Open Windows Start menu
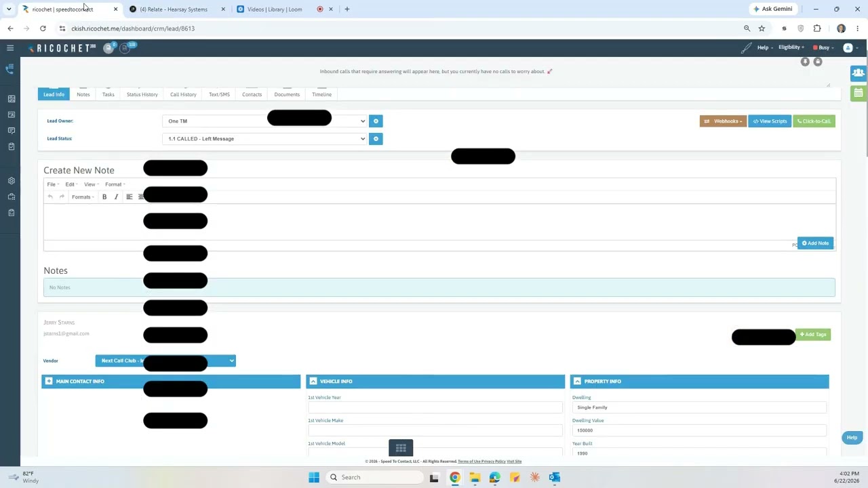This screenshot has height=488, width=868. 314,477
